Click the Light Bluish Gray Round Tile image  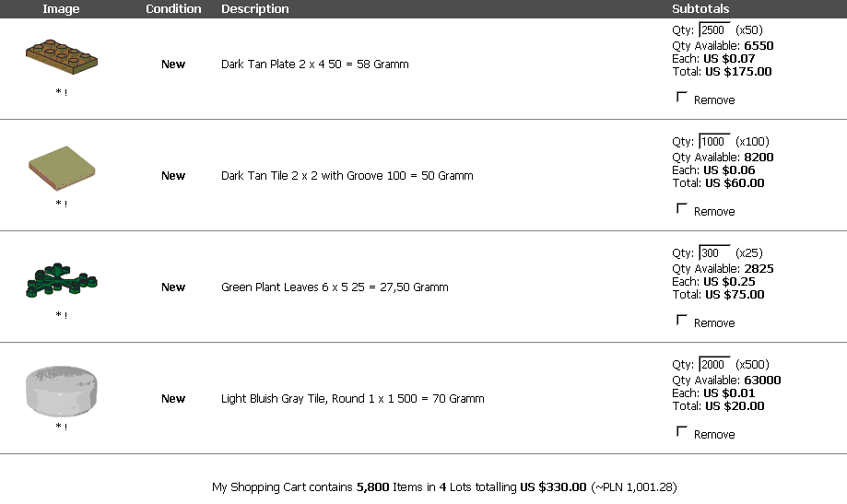pyautogui.click(x=61, y=391)
